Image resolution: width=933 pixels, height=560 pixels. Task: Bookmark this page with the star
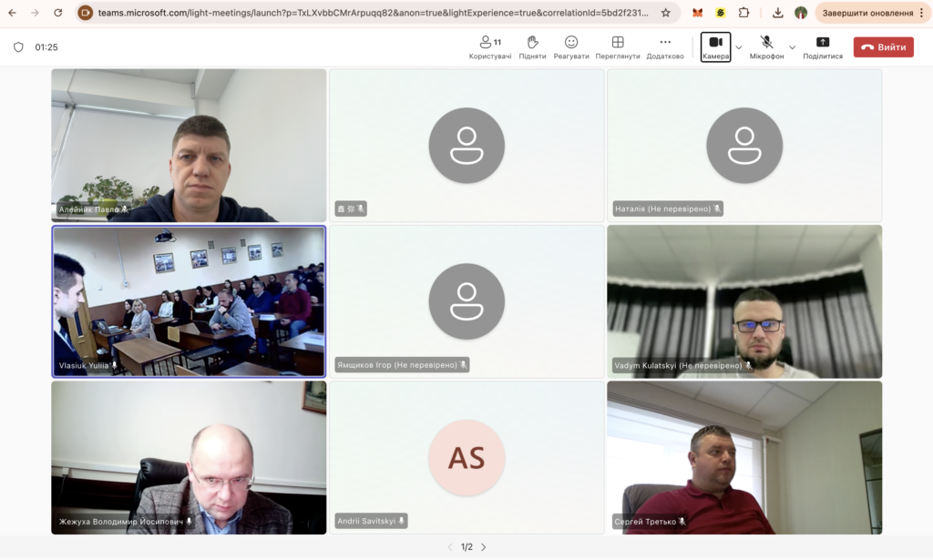pyautogui.click(x=666, y=13)
